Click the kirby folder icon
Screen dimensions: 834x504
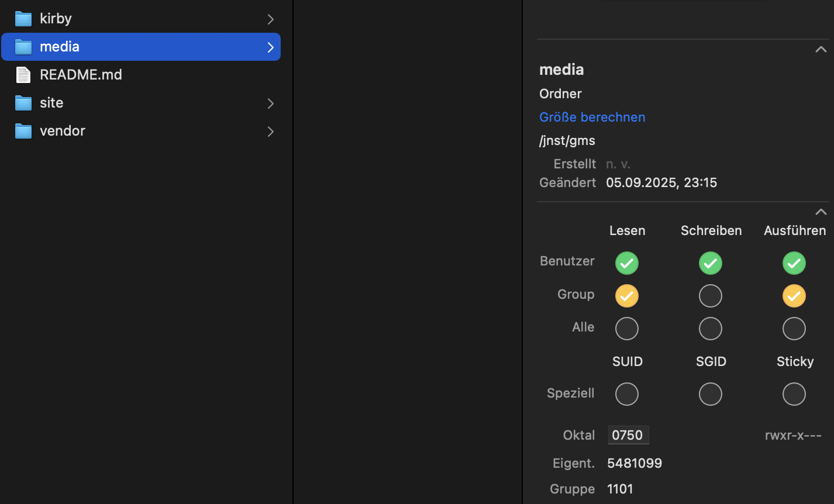tap(23, 19)
